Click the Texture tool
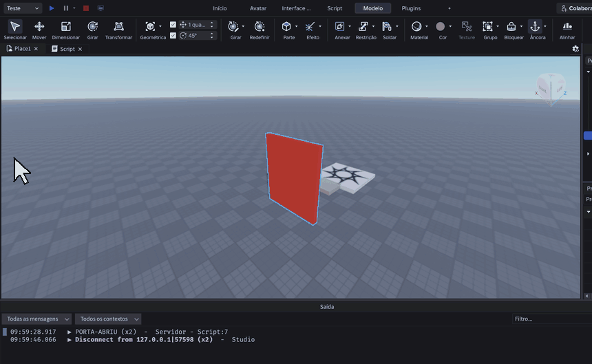Viewport: 592px width, 364px height. pos(467,30)
